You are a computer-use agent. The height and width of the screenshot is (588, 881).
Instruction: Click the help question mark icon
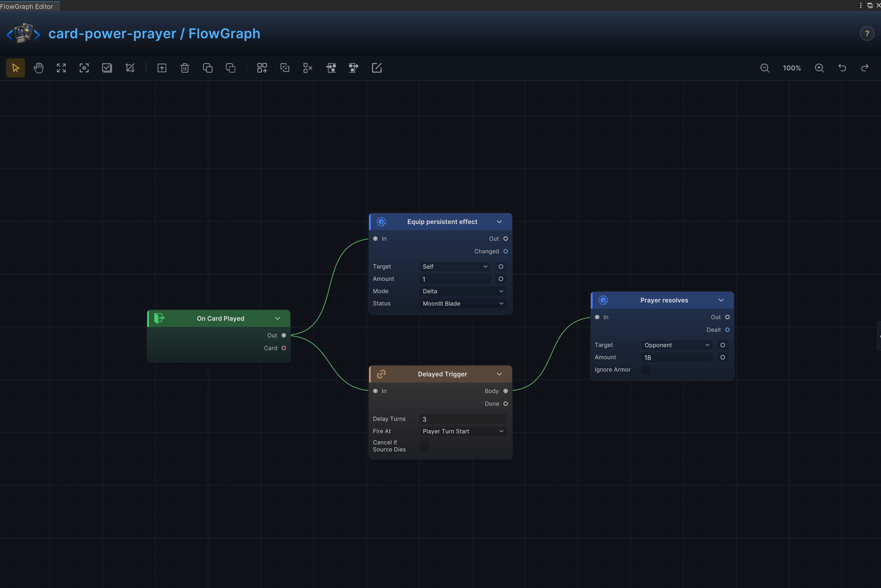(x=867, y=34)
